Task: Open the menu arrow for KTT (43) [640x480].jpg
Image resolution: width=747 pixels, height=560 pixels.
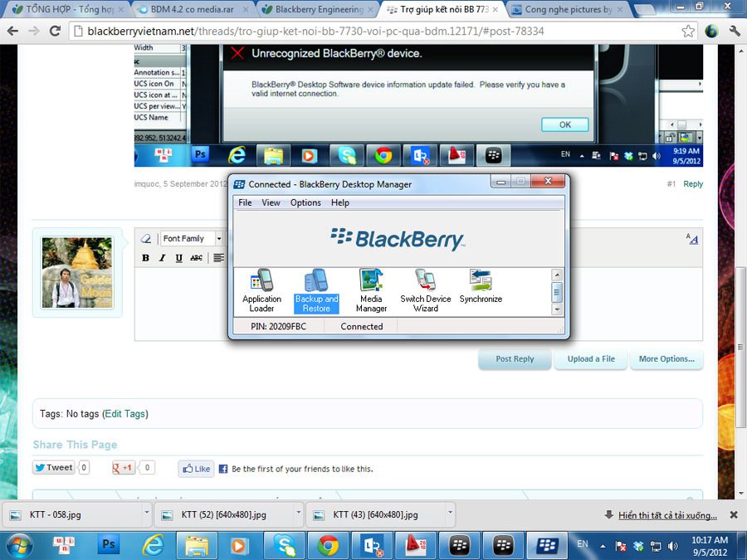Action: point(450,513)
